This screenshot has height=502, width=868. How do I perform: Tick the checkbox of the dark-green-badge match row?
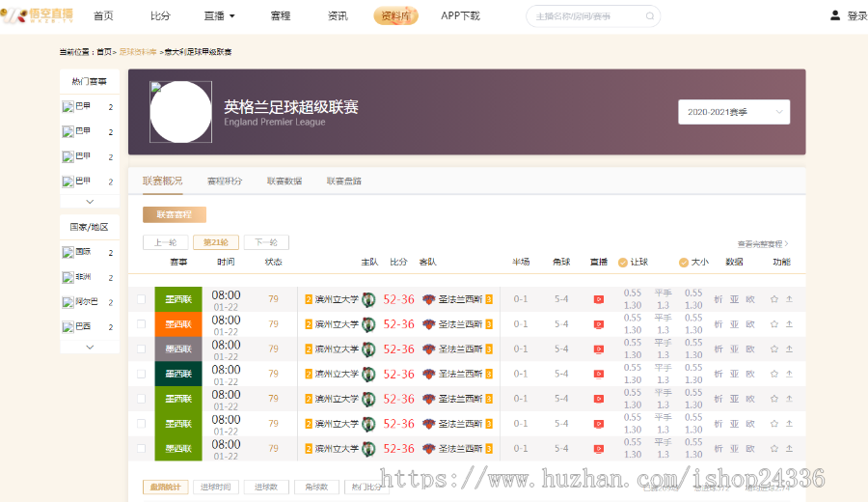141,374
